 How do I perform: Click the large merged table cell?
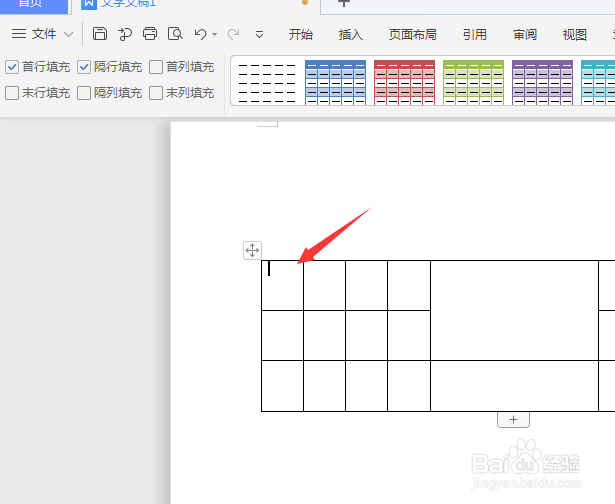coord(514,310)
